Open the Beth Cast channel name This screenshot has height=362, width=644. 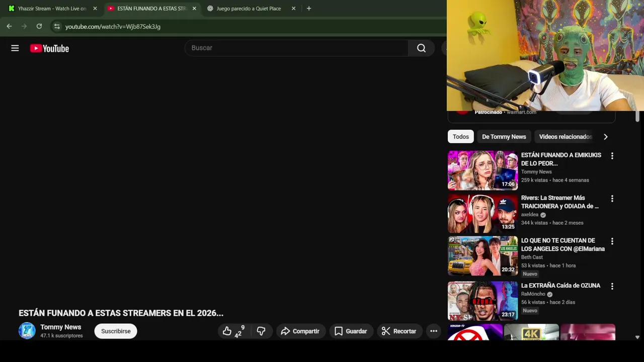click(x=532, y=257)
